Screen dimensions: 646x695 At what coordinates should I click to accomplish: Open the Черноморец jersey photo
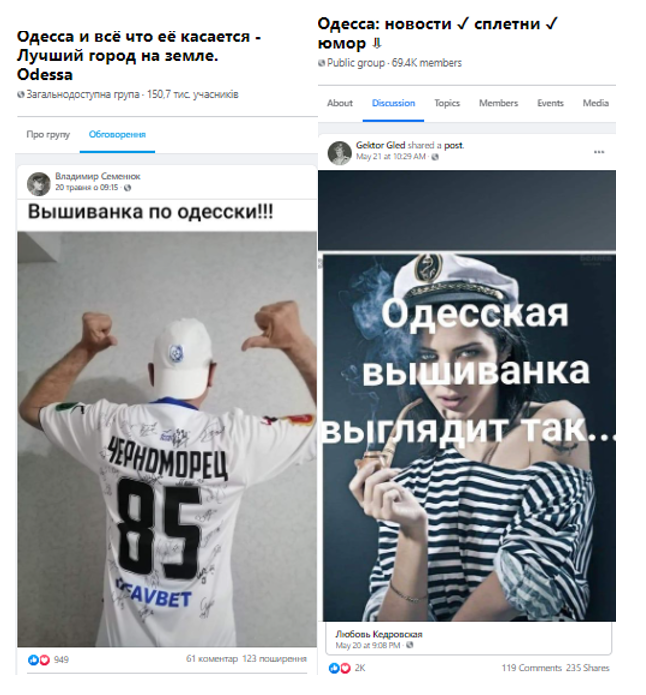point(167,439)
